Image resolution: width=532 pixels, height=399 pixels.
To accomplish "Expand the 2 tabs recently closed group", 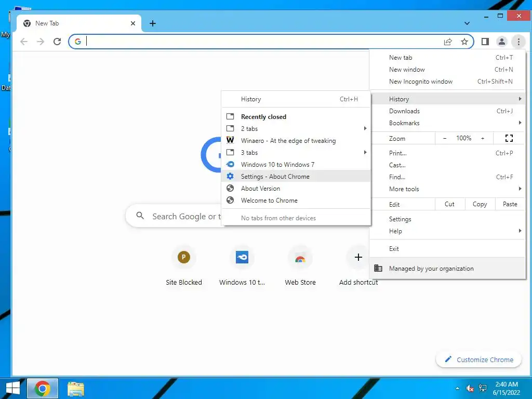I will [296, 129].
